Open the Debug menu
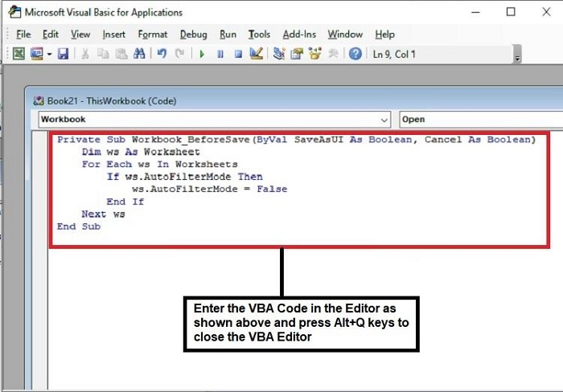 (194, 35)
